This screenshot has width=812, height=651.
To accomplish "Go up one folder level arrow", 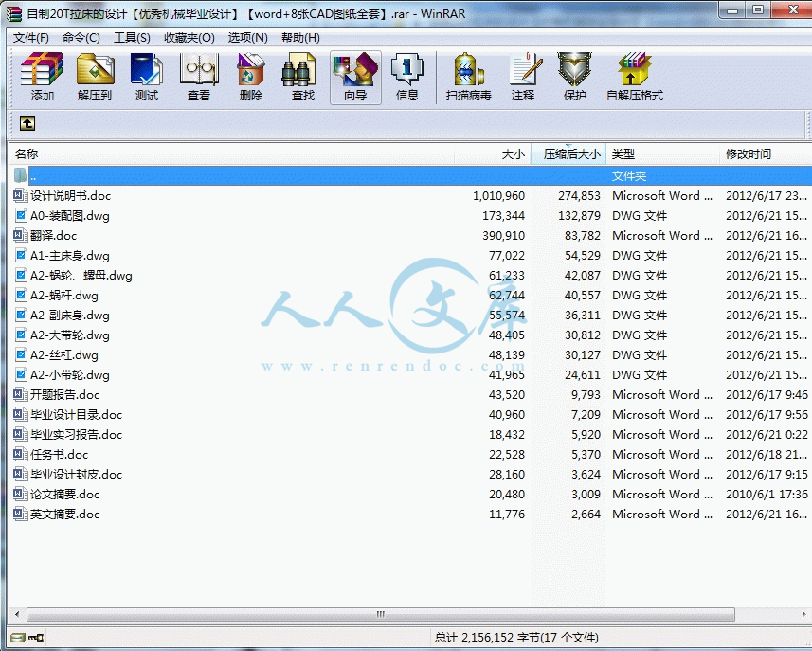I will click(27, 123).
